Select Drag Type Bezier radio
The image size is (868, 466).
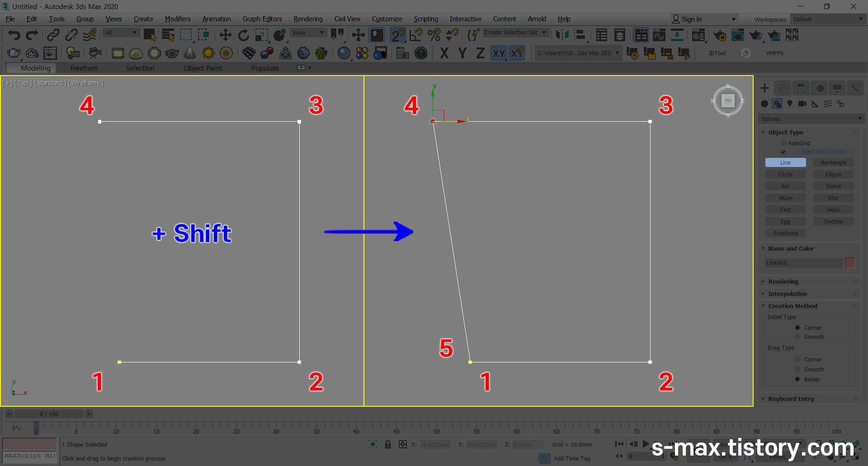coord(797,379)
